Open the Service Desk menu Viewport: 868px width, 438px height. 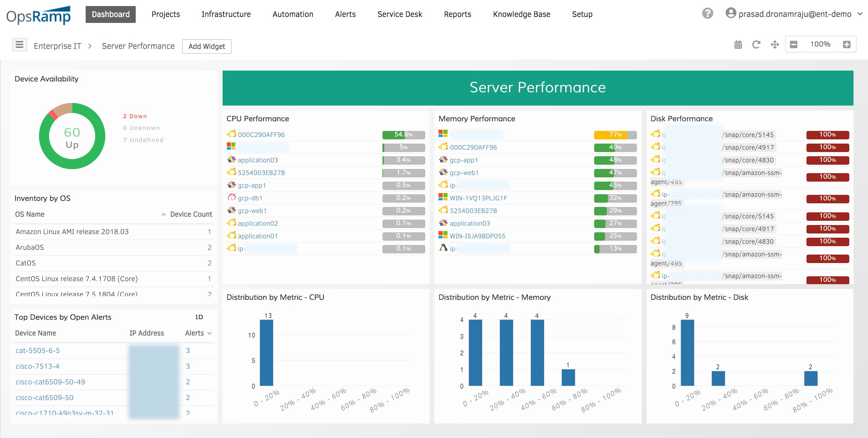[x=400, y=14]
